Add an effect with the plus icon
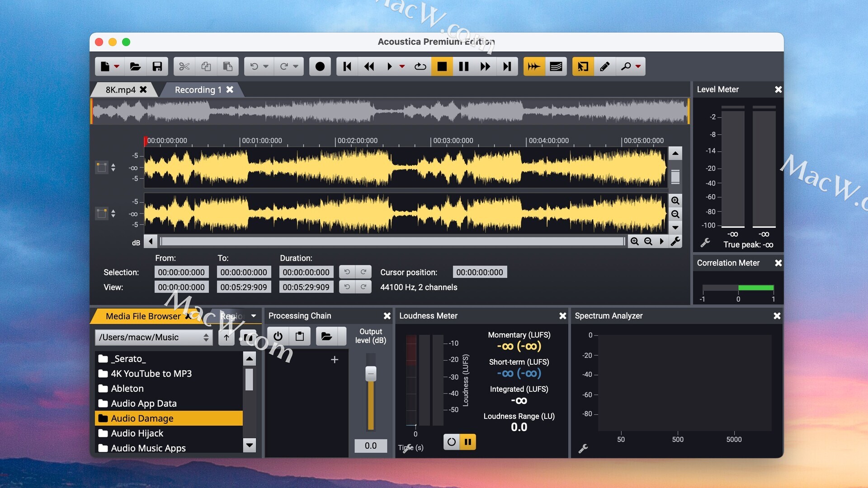The height and width of the screenshot is (488, 868). [335, 359]
